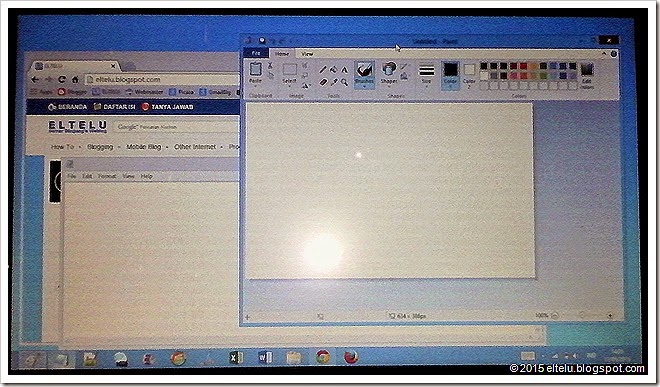660x387 pixels.
Task: Open the Help menu in the embedded editor
Action: (x=146, y=176)
